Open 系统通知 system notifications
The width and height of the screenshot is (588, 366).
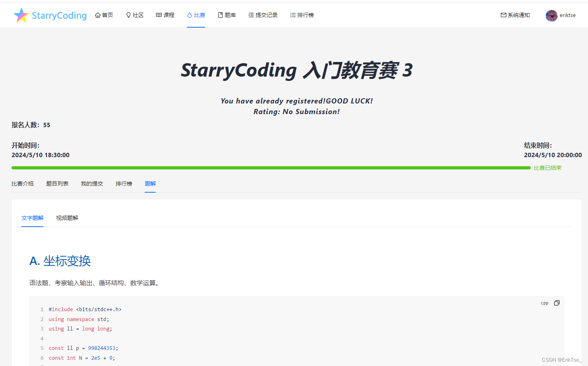click(x=515, y=15)
